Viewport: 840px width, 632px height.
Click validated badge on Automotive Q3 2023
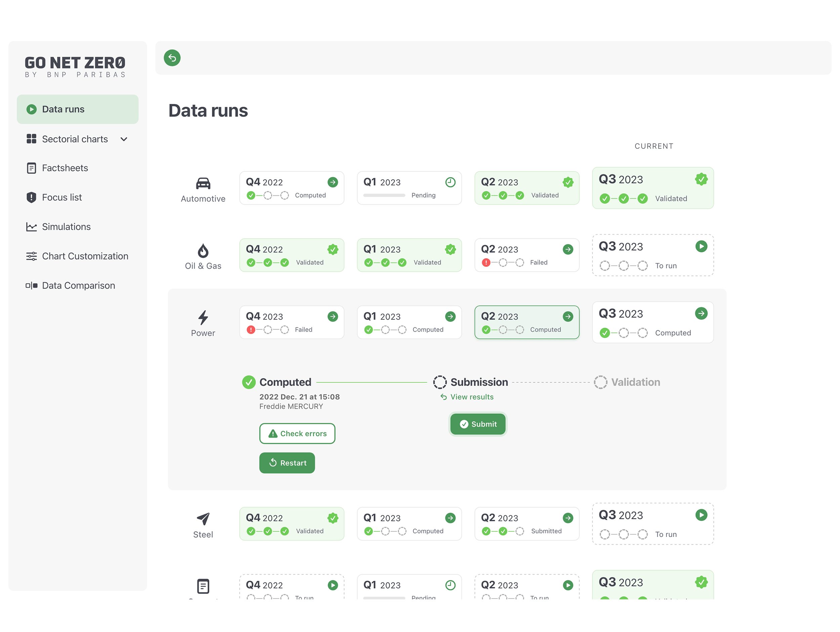[701, 179]
